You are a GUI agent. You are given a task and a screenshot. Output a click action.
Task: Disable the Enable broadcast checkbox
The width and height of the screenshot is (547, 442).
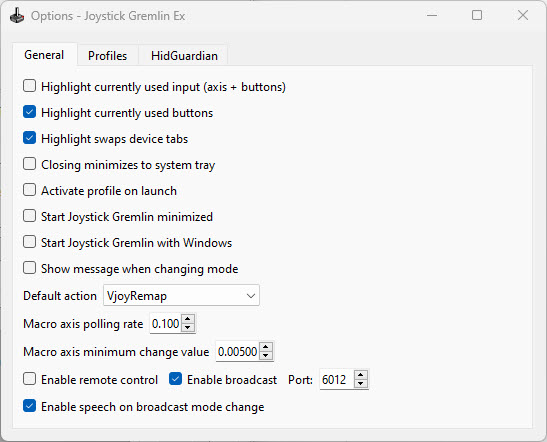click(175, 379)
